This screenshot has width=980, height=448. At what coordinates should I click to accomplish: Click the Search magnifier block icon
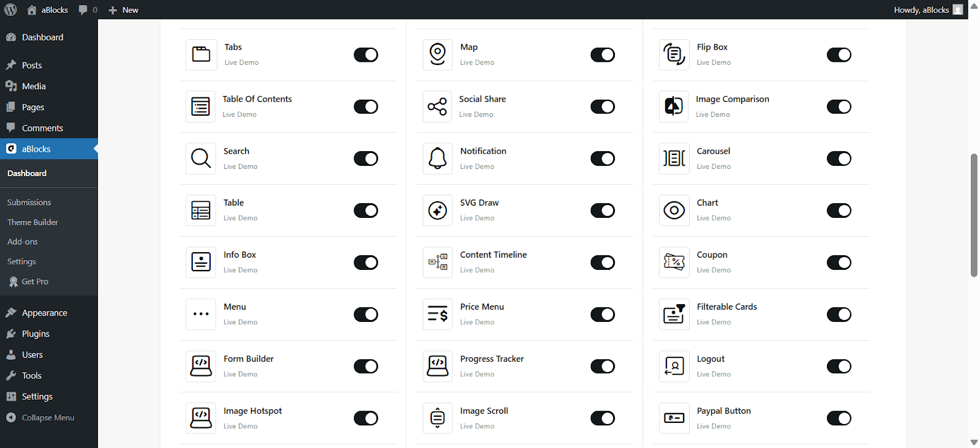[201, 159]
